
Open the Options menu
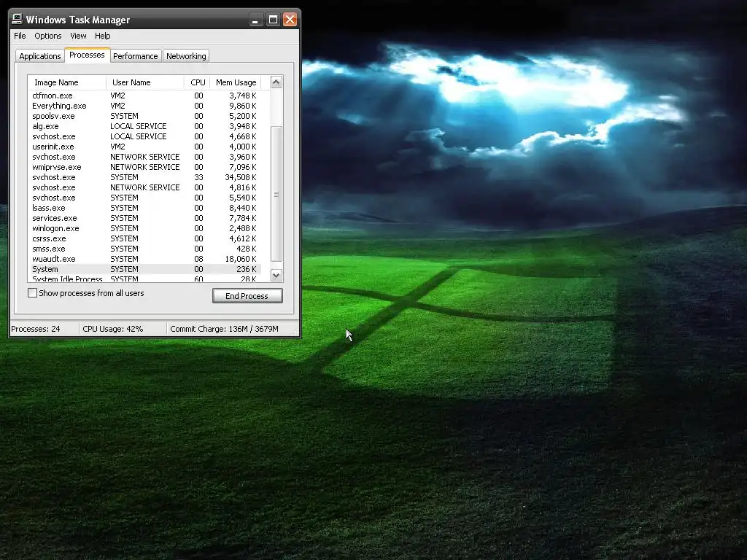(x=47, y=36)
